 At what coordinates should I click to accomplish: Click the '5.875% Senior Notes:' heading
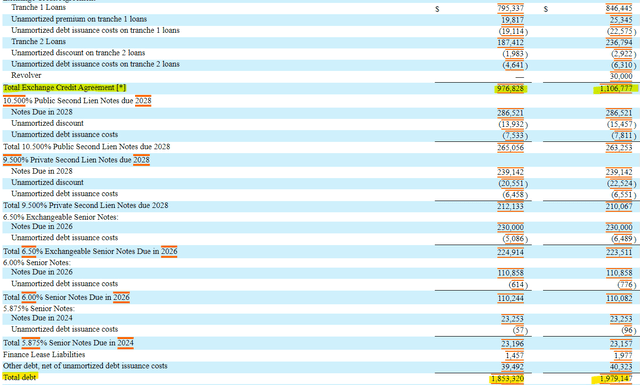click(x=39, y=309)
